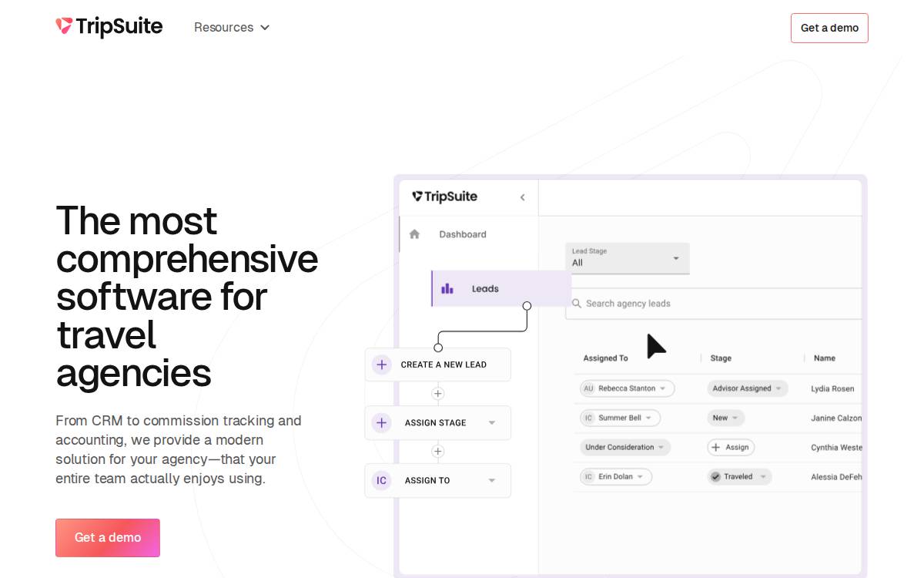Click the TripSuite logo in the page header
The image size is (924, 578).
109,27
